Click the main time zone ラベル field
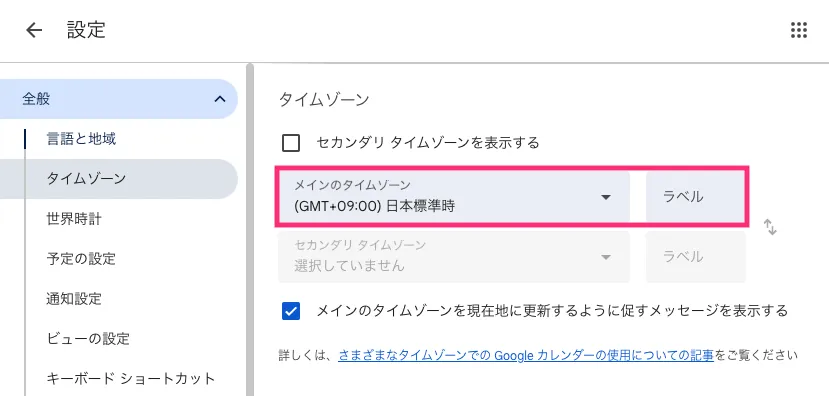 click(695, 197)
